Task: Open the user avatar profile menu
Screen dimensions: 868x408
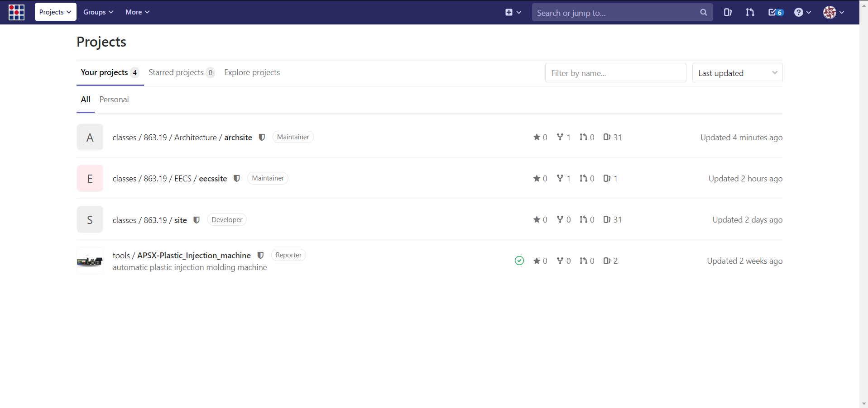Action: 833,12
